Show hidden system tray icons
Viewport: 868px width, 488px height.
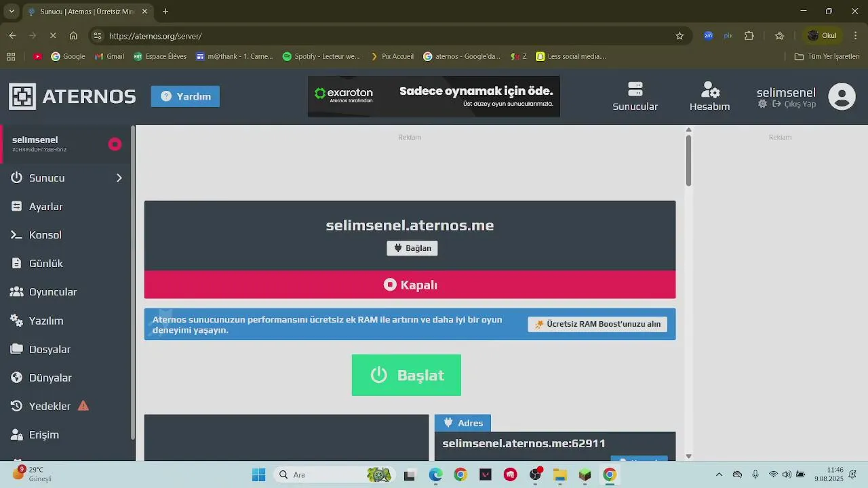pos(719,474)
